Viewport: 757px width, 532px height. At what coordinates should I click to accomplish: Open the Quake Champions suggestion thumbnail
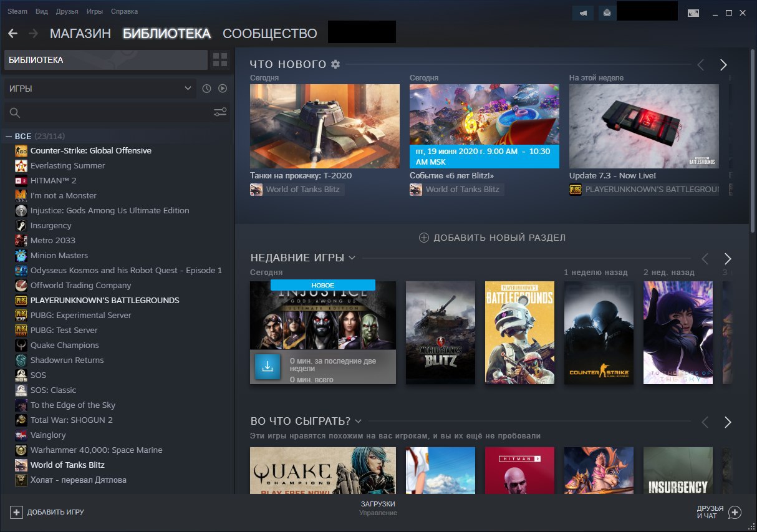[x=323, y=471]
